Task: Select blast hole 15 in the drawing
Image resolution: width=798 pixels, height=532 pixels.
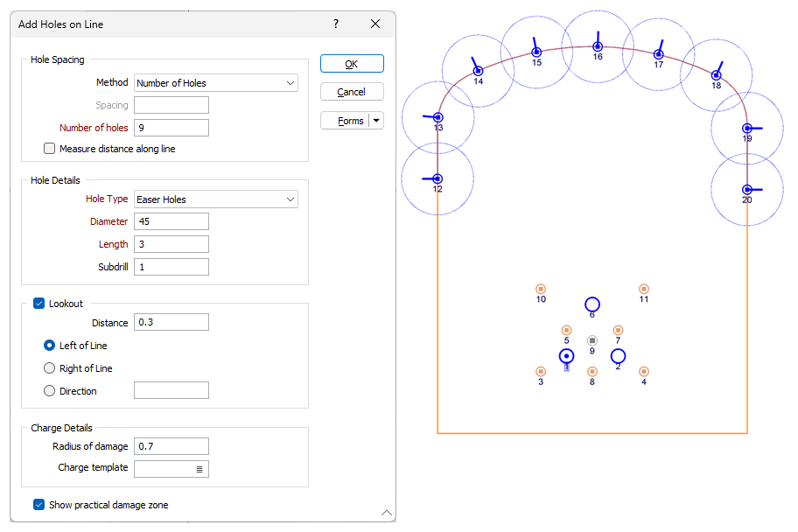Action: [x=536, y=52]
